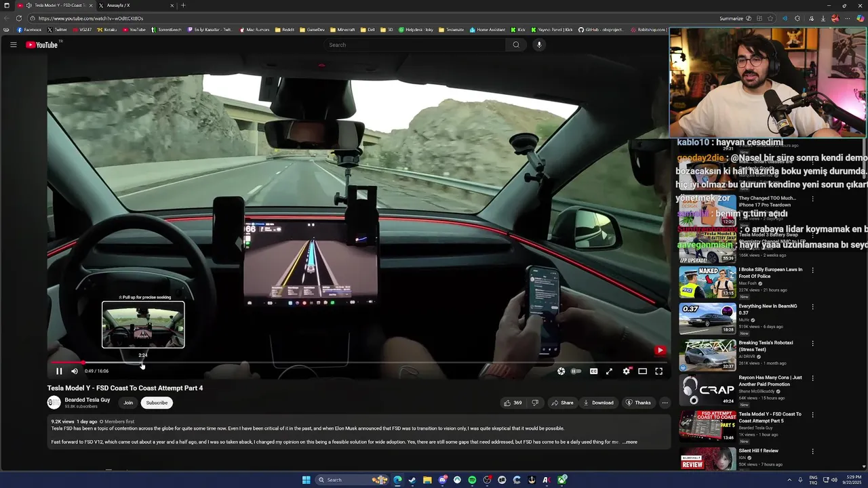
Task: Open Bearded Tesla Guy channel name link
Action: click(x=87, y=400)
